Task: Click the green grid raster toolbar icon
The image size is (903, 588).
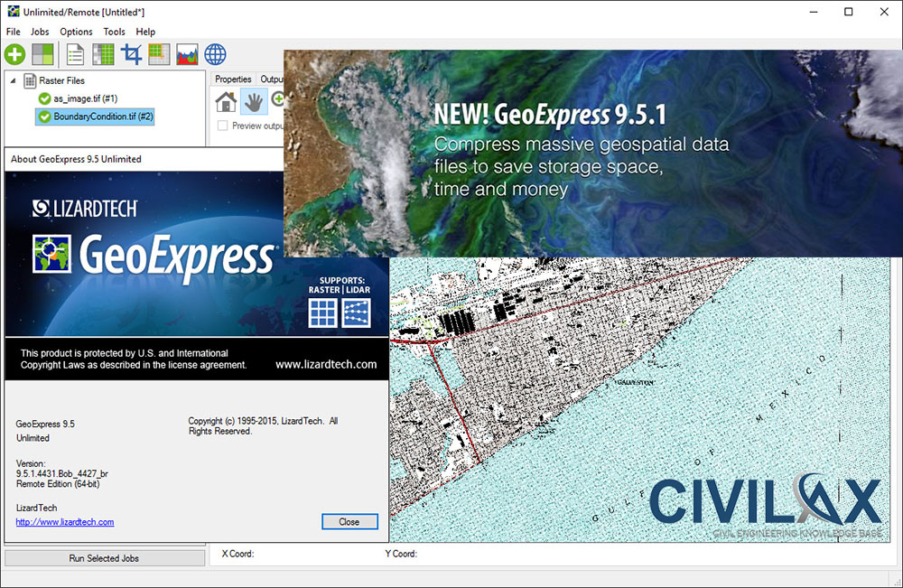Action: 103,55
